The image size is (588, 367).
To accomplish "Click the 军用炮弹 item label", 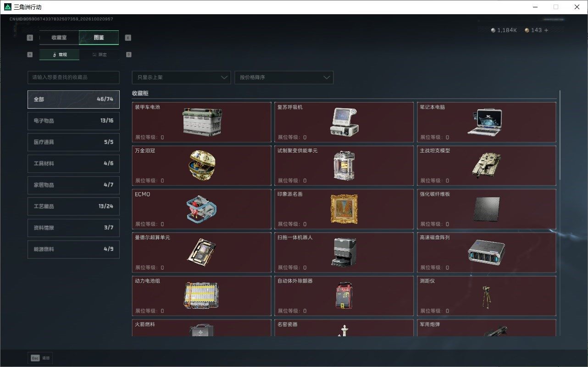I will (430, 324).
